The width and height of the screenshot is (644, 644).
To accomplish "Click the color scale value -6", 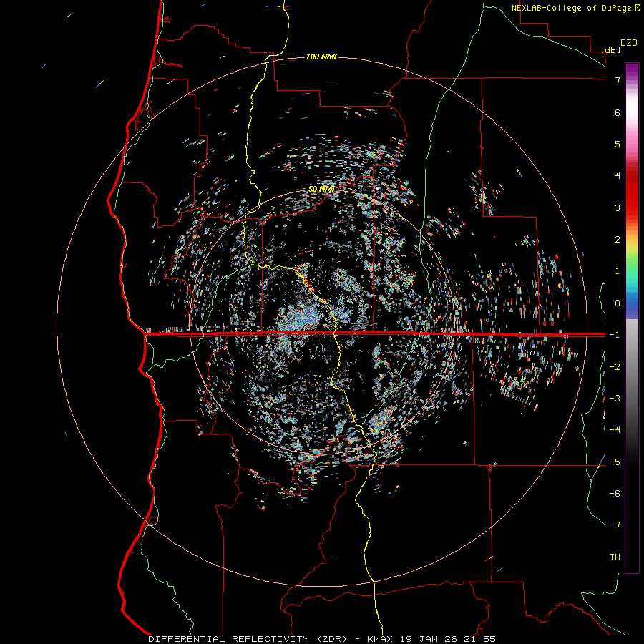I will click(615, 493).
